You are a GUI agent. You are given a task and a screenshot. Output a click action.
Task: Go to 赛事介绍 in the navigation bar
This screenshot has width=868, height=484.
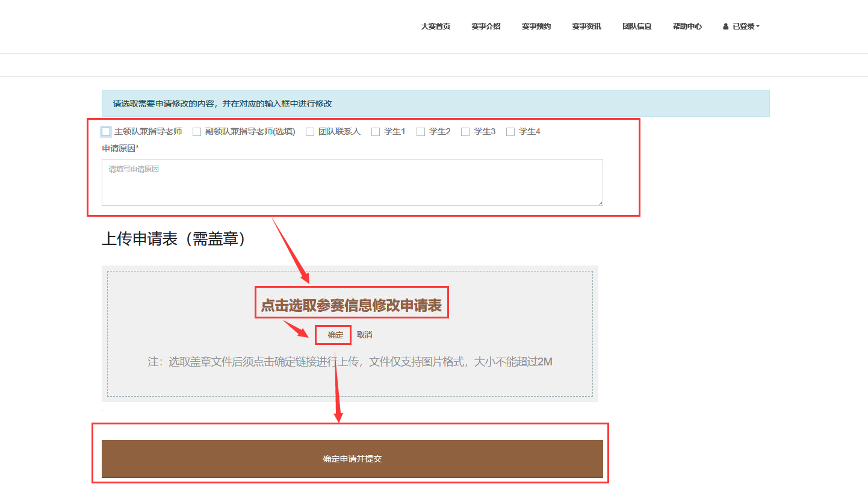coord(486,26)
